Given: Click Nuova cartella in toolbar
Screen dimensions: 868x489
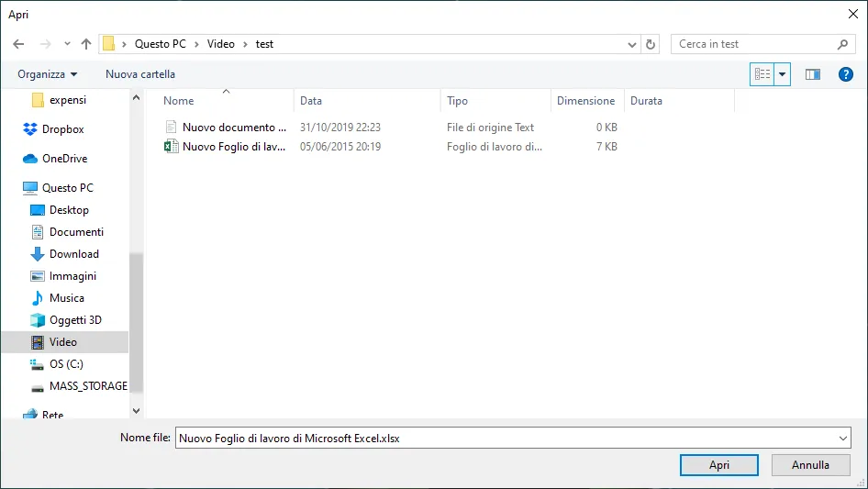Looking at the screenshot, I should [x=140, y=74].
